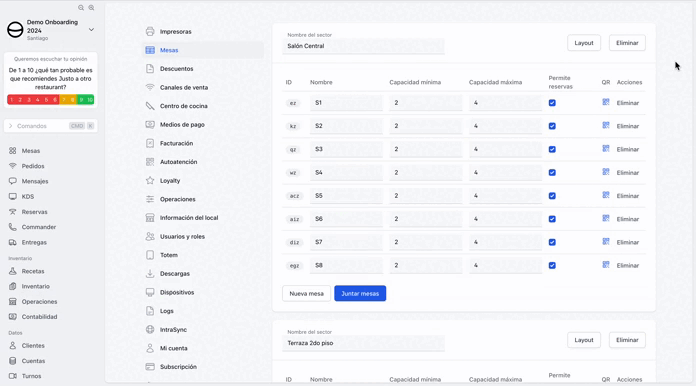Show the QR code for table S4

click(x=606, y=172)
